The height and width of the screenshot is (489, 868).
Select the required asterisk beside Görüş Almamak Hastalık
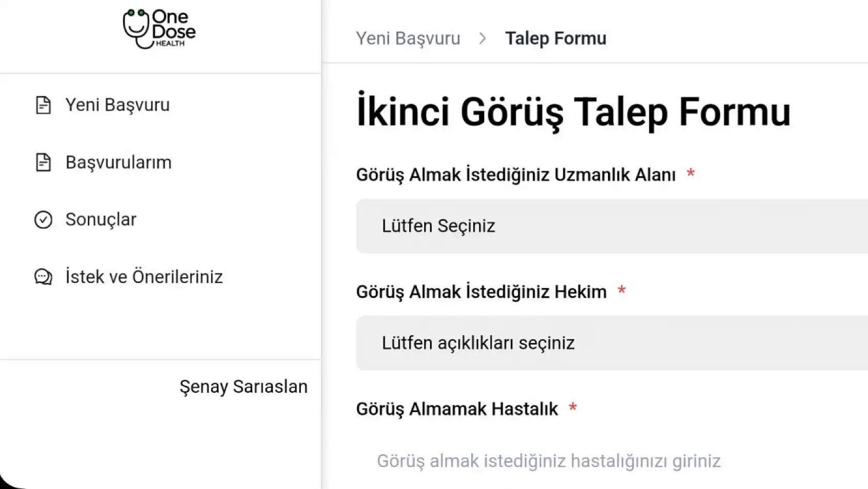(573, 407)
